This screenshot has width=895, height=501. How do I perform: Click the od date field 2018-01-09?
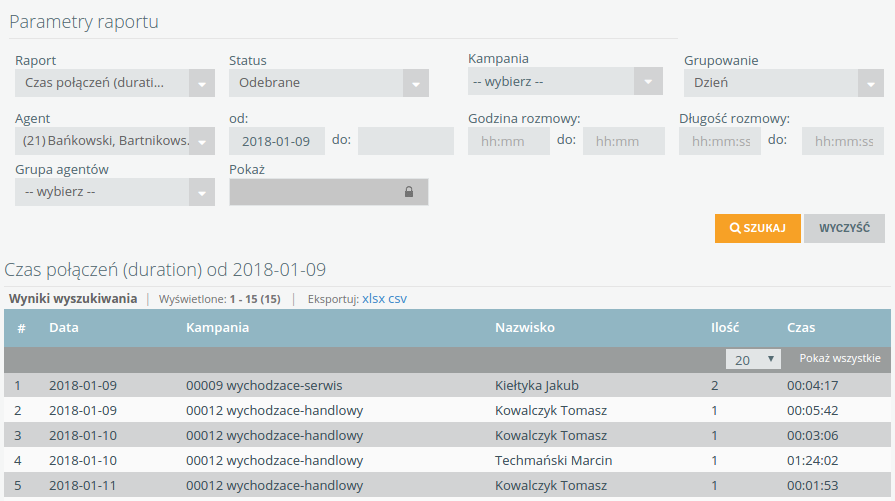277,142
